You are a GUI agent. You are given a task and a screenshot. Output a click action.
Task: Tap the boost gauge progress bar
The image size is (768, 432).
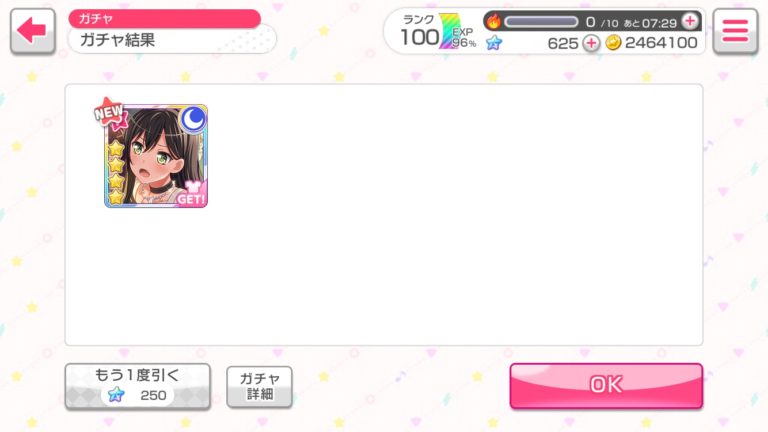[541, 22]
